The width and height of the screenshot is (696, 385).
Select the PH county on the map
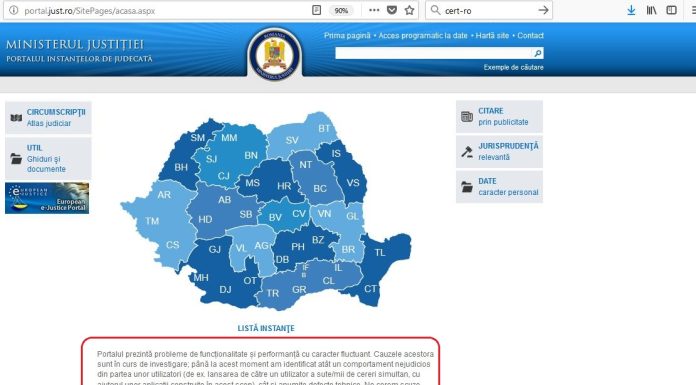tap(298, 247)
